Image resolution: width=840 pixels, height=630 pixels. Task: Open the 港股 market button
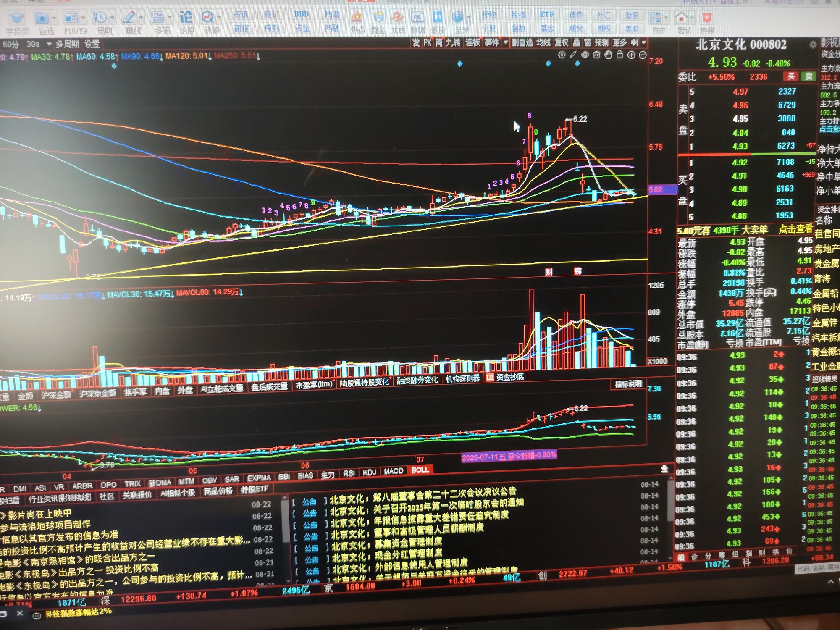(632, 15)
